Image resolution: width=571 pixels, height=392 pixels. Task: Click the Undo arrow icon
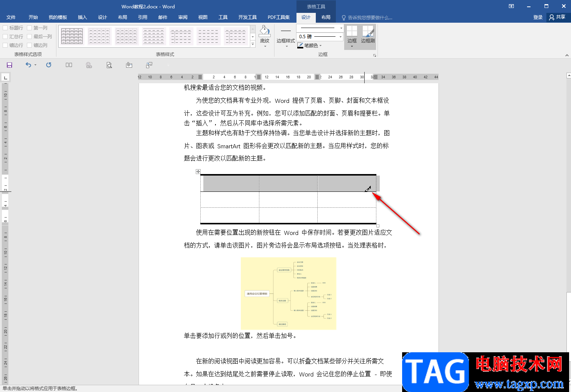click(28, 65)
